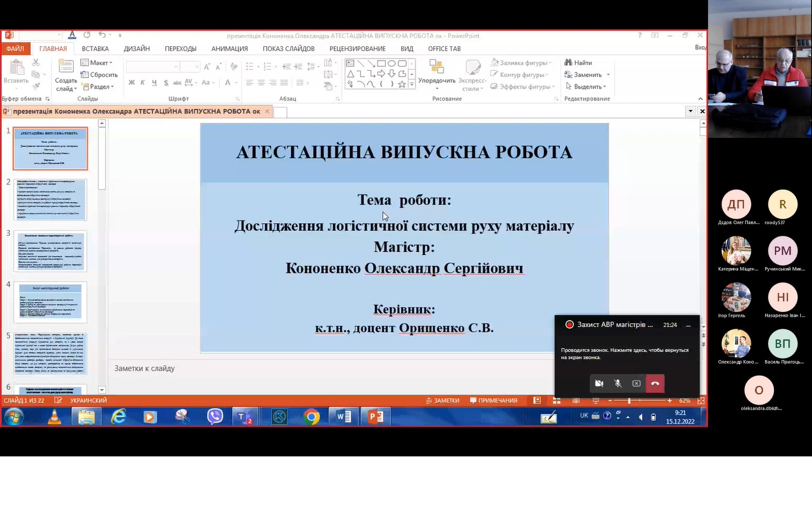This screenshot has width=812, height=517.
Task: Toggle underline Ч formatting
Action: tap(154, 83)
